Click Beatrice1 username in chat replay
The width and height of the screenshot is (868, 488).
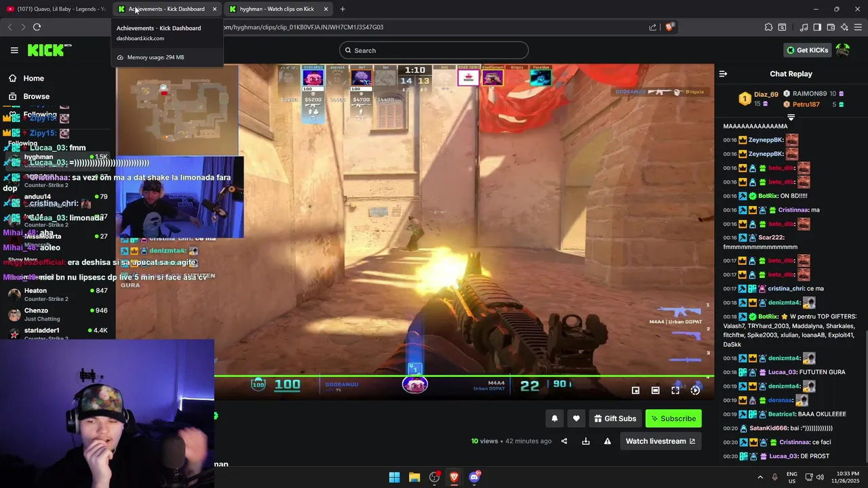click(781, 414)
